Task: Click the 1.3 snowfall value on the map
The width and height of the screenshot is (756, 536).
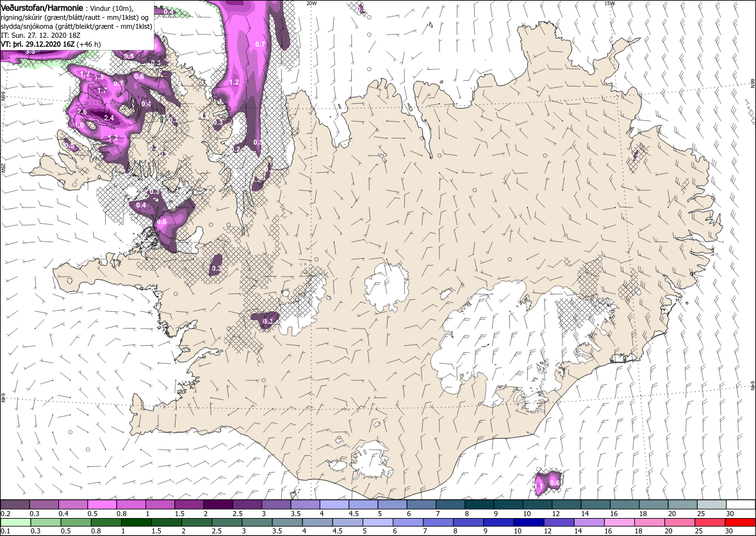Action: pos(99,77)
